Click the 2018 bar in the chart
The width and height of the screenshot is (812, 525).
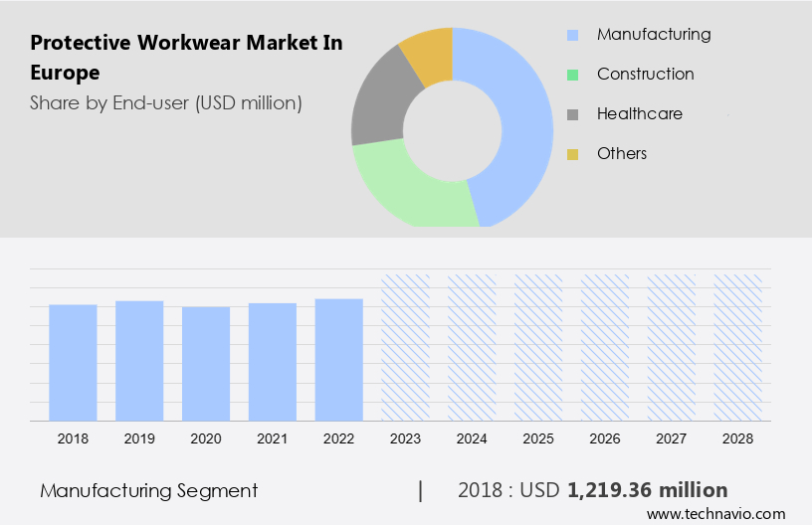point(73,362)
